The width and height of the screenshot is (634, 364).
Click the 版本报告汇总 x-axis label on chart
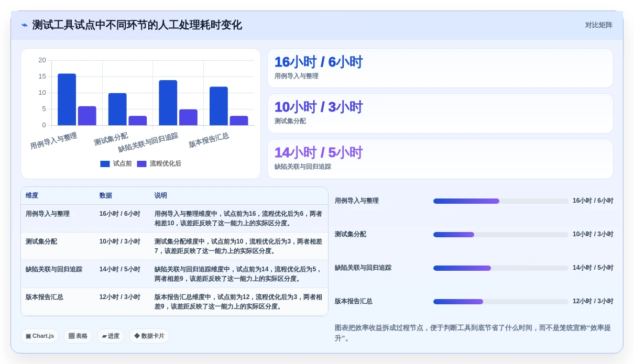pyautogui.click(x=209, y=140)
